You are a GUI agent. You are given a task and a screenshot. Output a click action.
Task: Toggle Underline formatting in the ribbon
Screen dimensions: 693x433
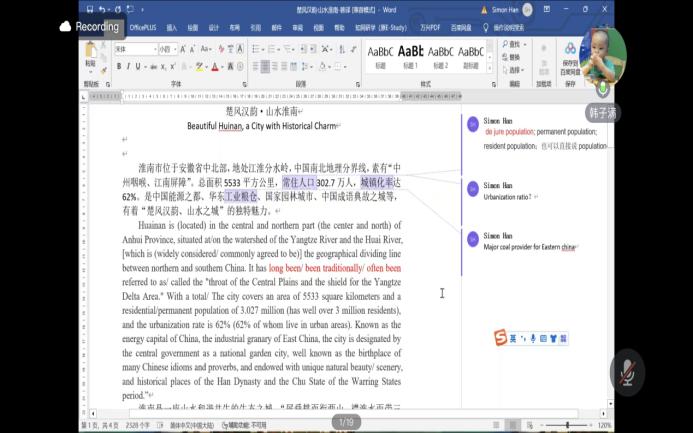click(140, 67)
